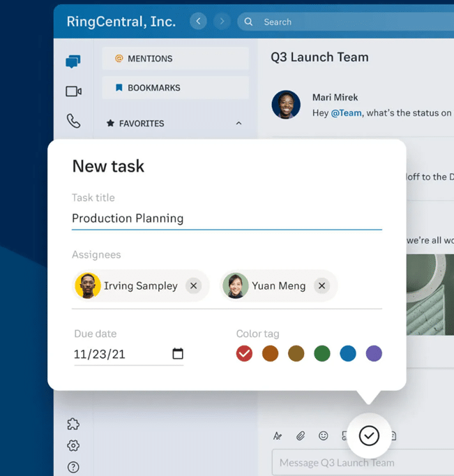Open the emoji picker smiley icon
The width and height of the screenshot is (454, 476).
(323, 436)
